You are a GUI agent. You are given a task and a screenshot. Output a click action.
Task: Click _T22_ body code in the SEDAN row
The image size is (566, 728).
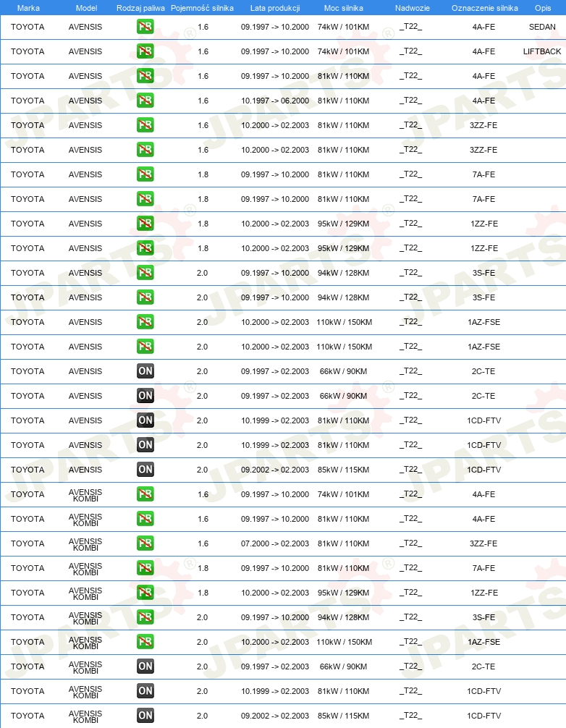click(x=411, y=27)
